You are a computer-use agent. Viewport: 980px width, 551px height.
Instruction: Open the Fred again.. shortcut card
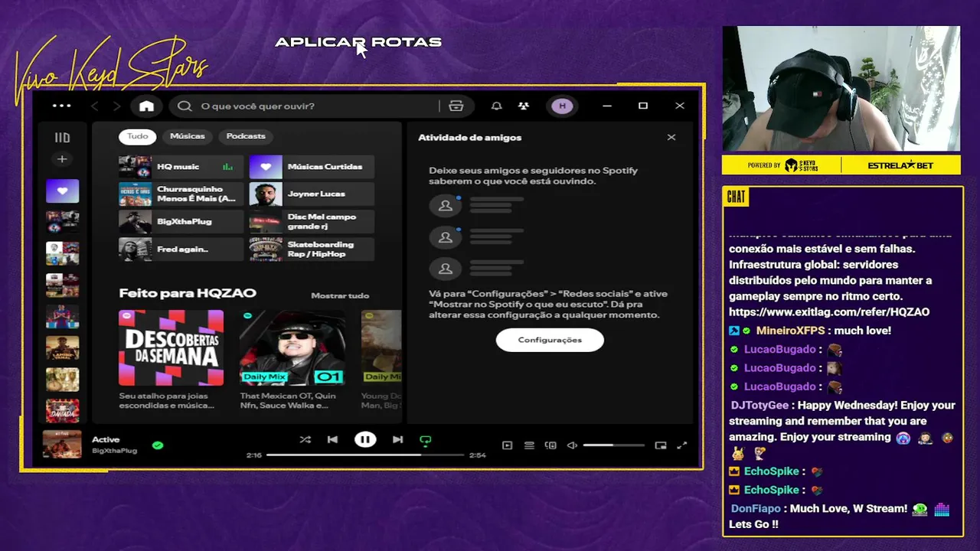click(x=181, y=249)
